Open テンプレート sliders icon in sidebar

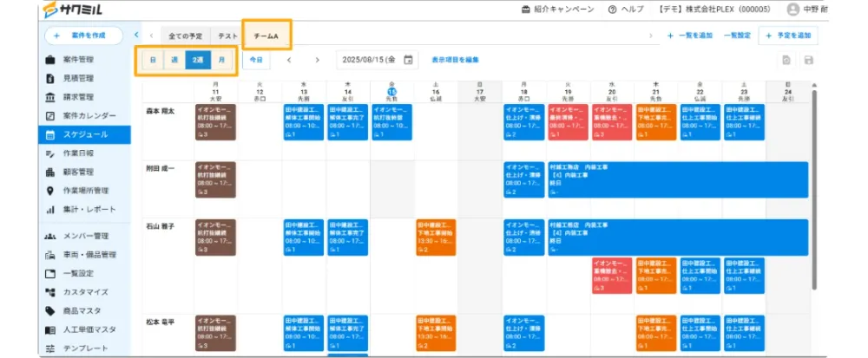coord(50,348)
